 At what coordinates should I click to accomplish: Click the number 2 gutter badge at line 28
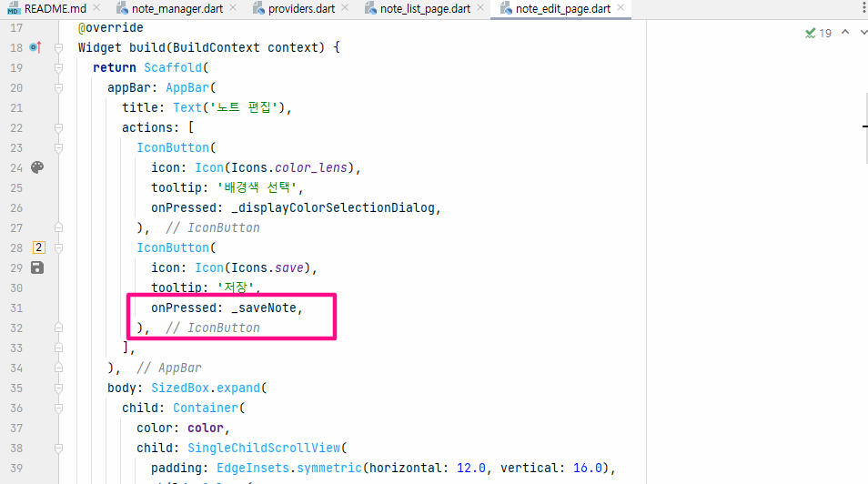pyautogui.click(x=39, y=247)
